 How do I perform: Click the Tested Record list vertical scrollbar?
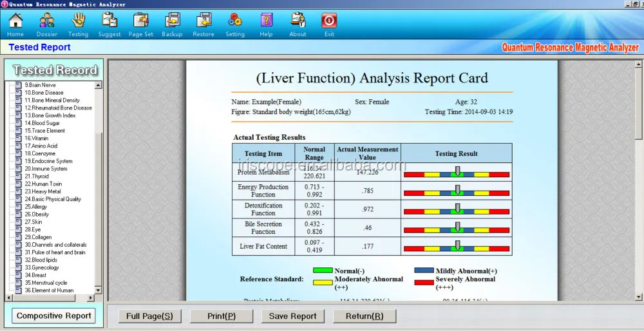tap(99, 193)
